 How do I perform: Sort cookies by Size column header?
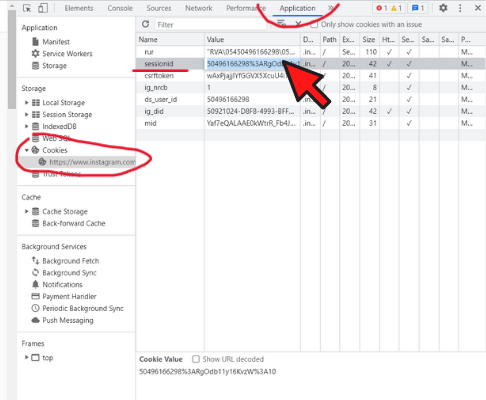(369, 39)
